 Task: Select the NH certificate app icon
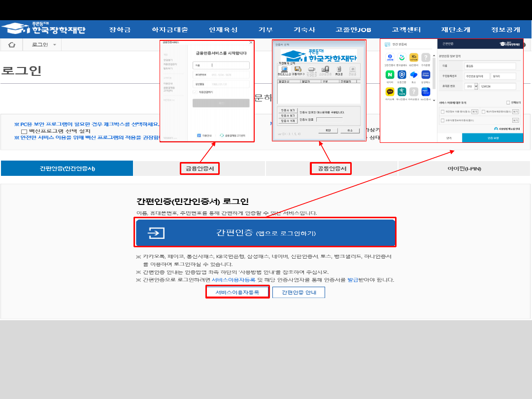click(x=426, y=92)
